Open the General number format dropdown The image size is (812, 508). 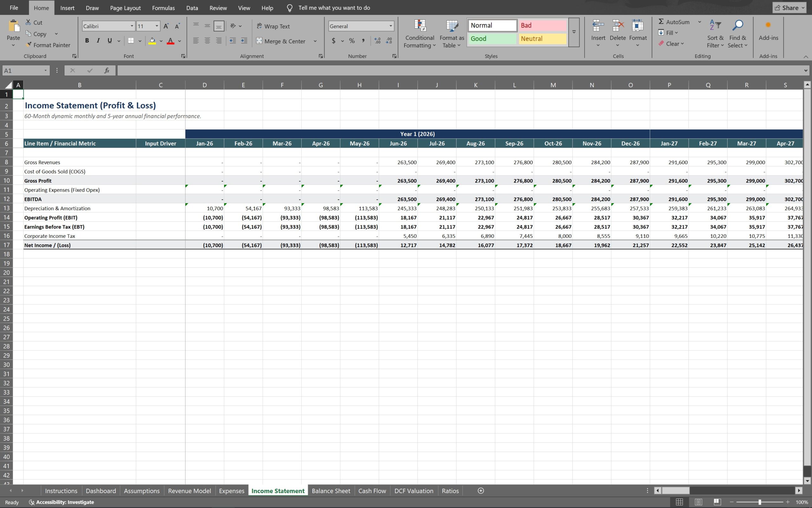390,26
